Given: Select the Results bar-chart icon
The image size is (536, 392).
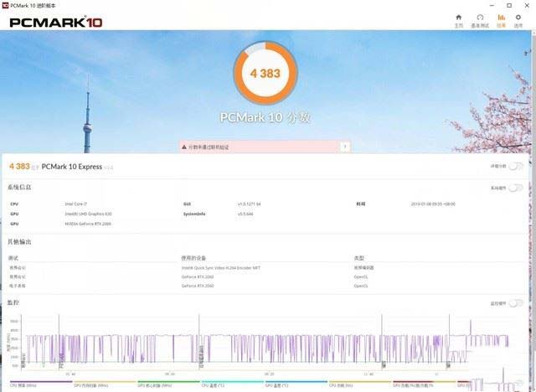Looking at the screenshot, I should 501,18.
